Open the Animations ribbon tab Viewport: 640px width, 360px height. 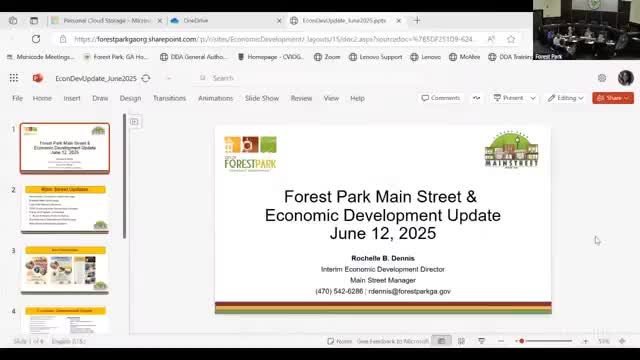[x=216, y=98]
